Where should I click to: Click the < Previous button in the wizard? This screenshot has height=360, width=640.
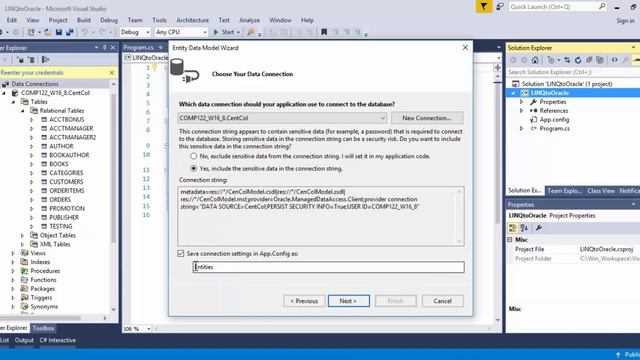(x=304, y=301)
